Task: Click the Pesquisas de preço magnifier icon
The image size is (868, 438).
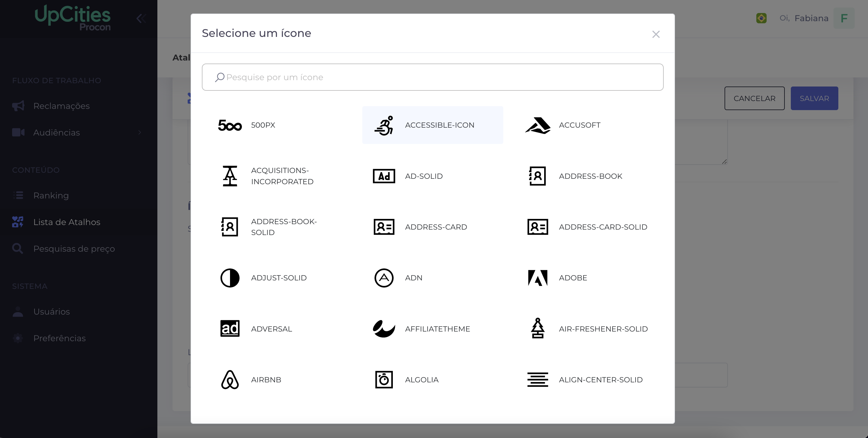Action: click(x=18, y=248)
